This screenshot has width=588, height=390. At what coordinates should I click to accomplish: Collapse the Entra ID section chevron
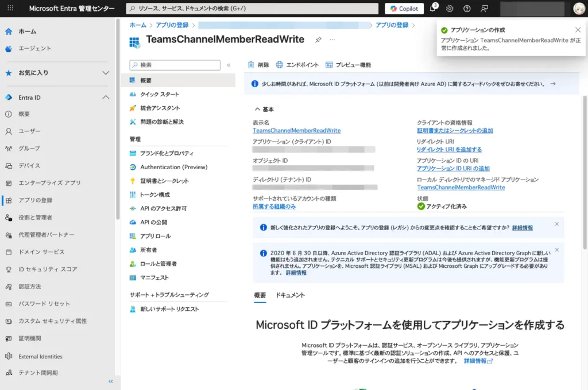point(106,97)
